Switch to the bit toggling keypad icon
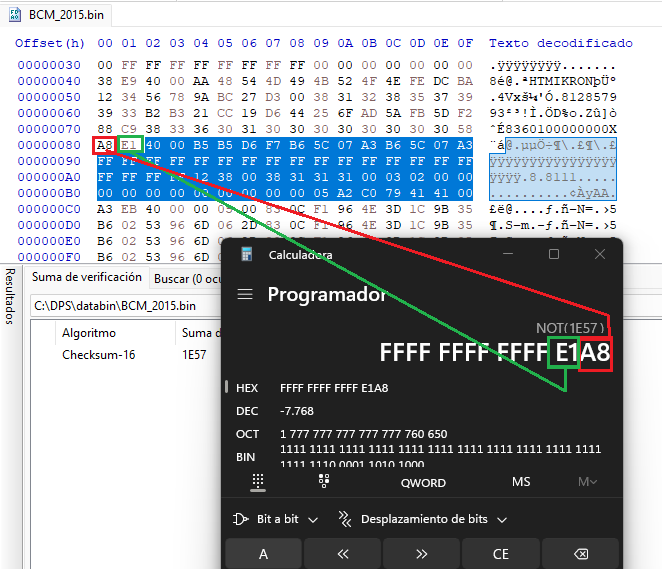The width and height of the screenshot is (662, 569). click(324, 482)
